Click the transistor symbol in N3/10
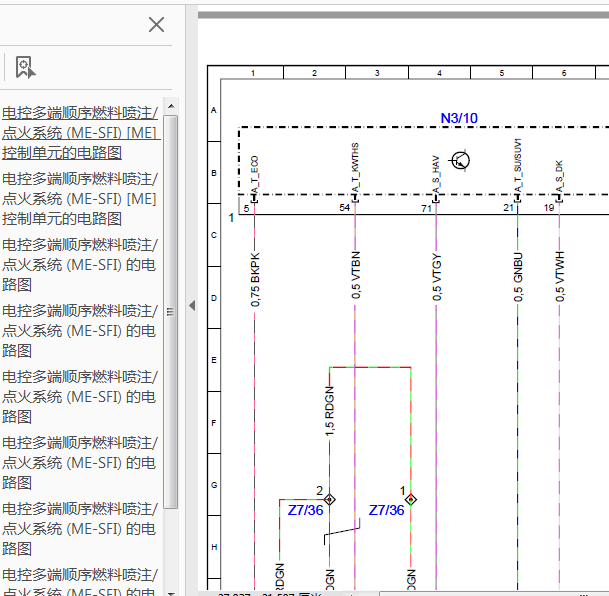 (460, 160)
